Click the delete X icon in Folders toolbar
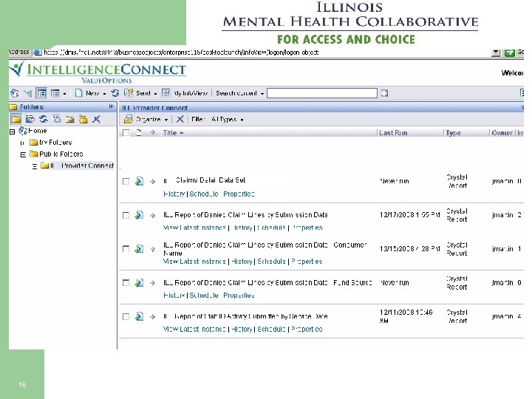The height and width of the screenshot is (399, 532). [x=97, y=119]
